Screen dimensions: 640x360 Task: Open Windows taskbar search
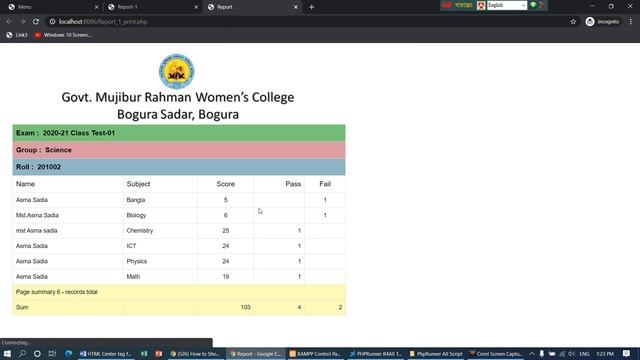[22, 353]
